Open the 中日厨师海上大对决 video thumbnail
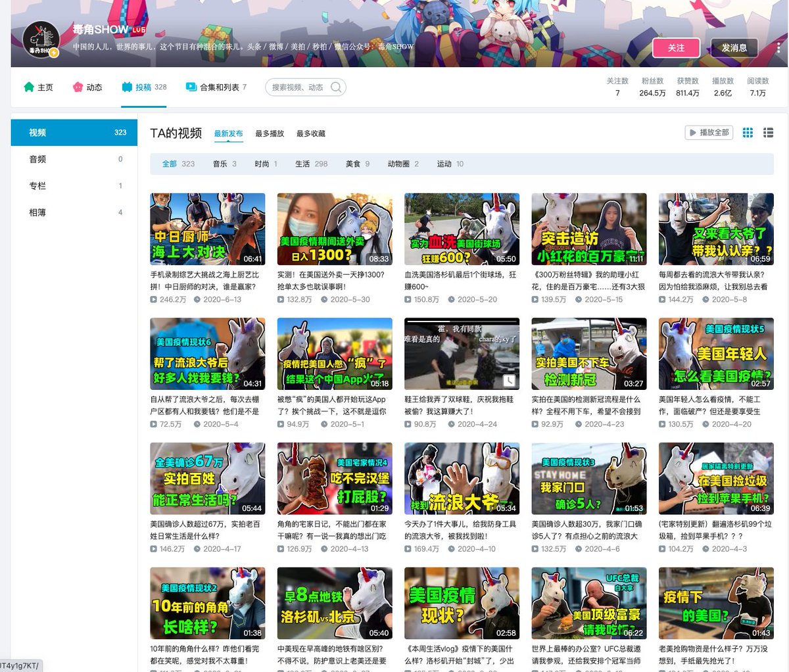The image size is (789, 672). click(207, 229)
